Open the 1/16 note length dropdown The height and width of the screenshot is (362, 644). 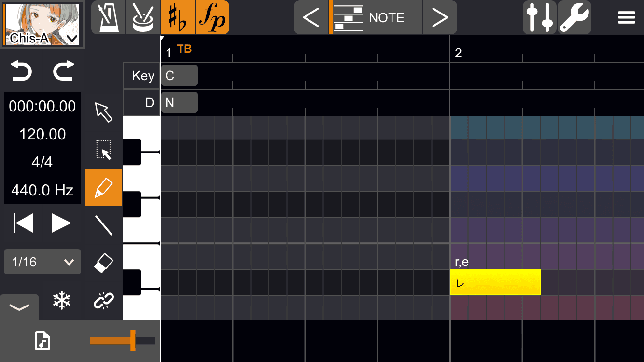(x=42, y=262)
